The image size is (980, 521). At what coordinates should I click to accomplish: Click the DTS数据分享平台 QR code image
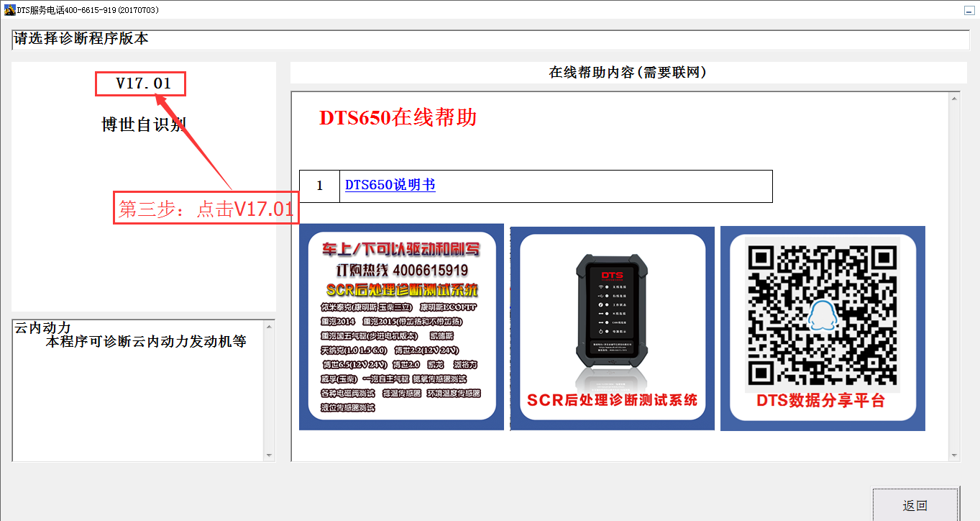click(823, 329)
